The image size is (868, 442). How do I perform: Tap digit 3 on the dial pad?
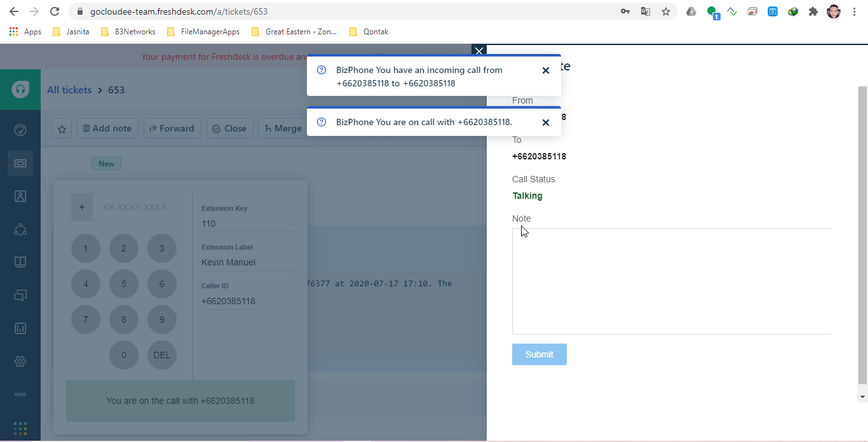click(162, 248)
